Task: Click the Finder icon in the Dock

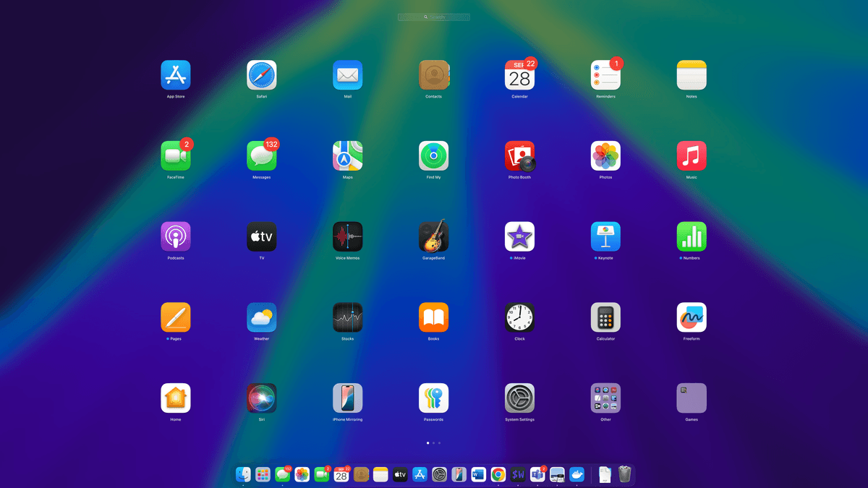Action: click(243, 474)
